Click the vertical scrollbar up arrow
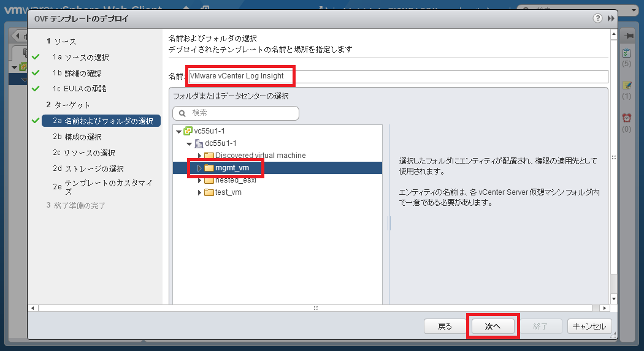Screen dimensions: 644x351 tap(614, 34)
